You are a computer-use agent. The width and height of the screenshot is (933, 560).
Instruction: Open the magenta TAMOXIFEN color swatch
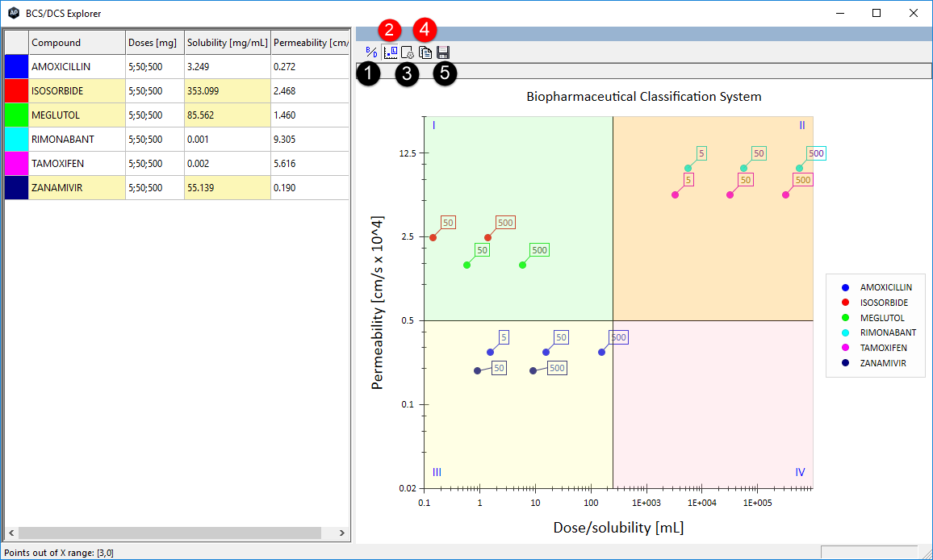[x=17, y=164]
